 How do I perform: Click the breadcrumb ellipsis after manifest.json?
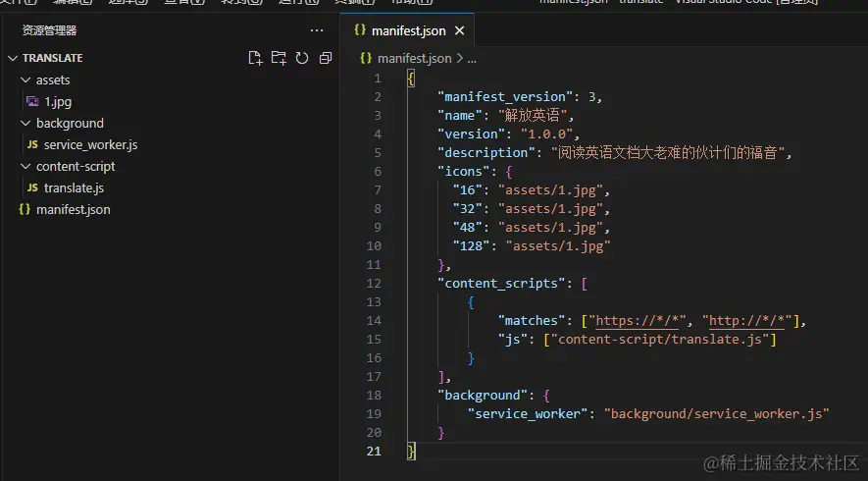[472, 59]
